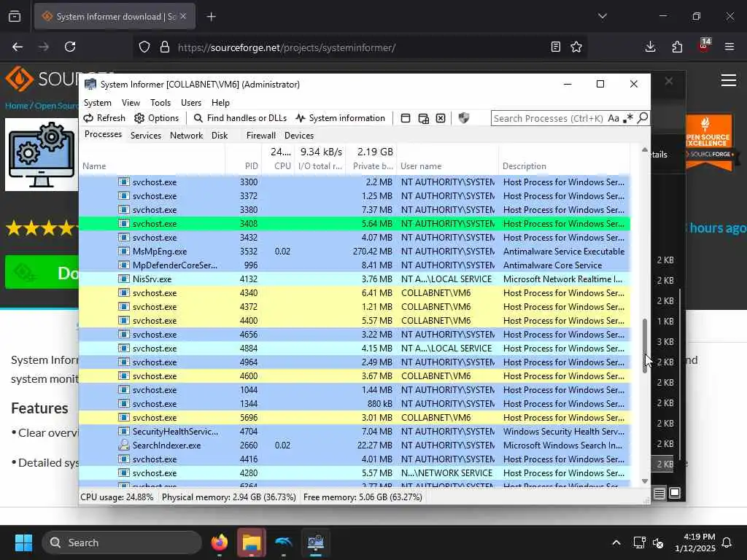Click the MsMpEng.exe process icon
The image size is (747, 560).
[124, 252]
